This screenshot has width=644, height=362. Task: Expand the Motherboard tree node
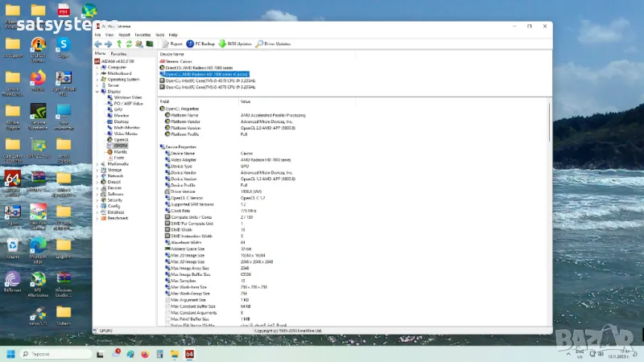[97, 73]
